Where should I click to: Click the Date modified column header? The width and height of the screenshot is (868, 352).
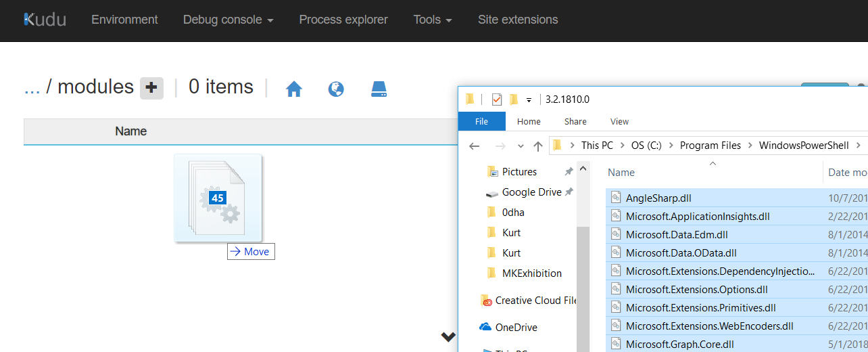point(848,173)
